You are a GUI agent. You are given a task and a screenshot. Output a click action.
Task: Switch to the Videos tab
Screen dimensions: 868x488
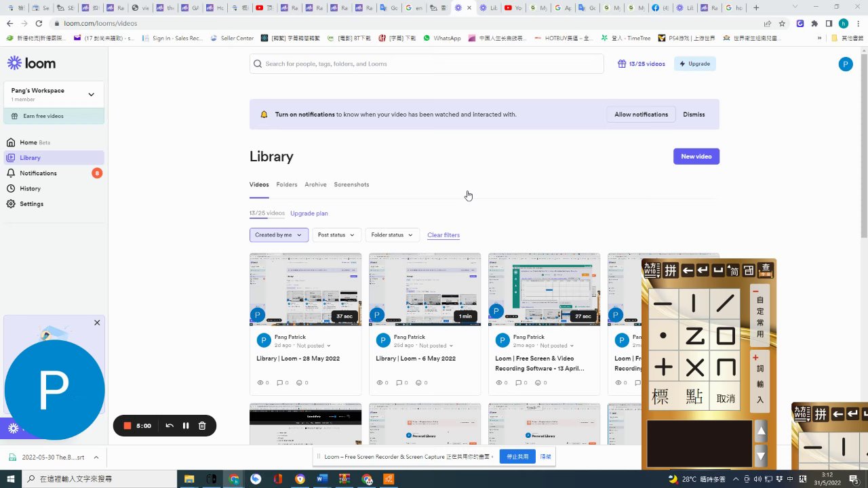click(259, 184)
